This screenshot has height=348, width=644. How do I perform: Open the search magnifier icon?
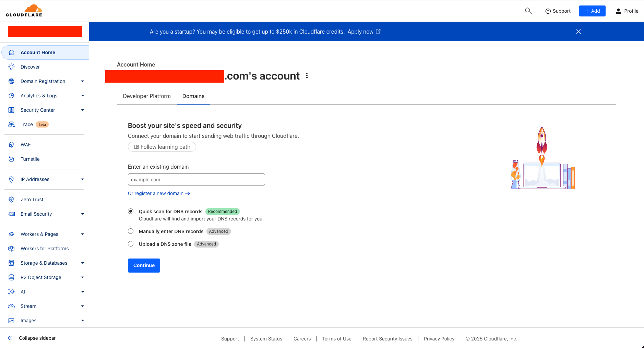click(528, 11)
